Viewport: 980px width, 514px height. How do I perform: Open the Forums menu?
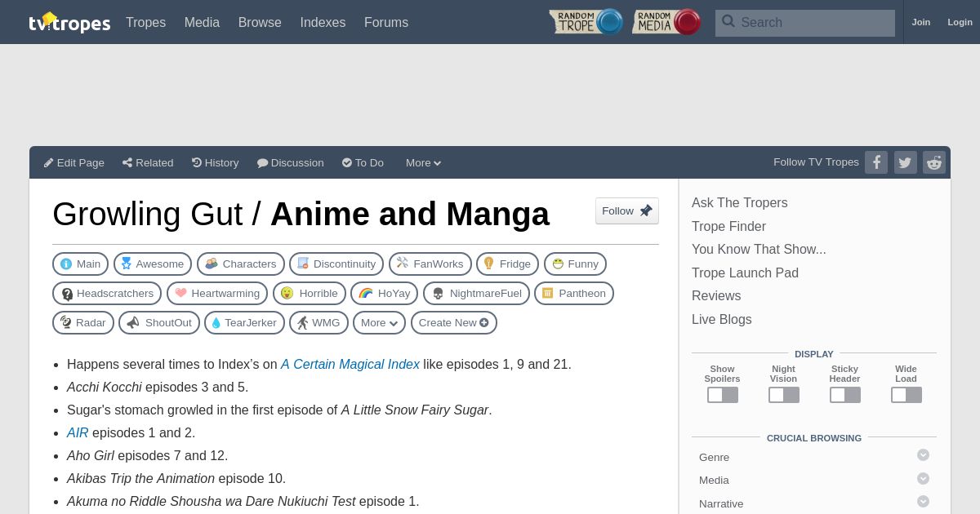[x=386, y=22]
